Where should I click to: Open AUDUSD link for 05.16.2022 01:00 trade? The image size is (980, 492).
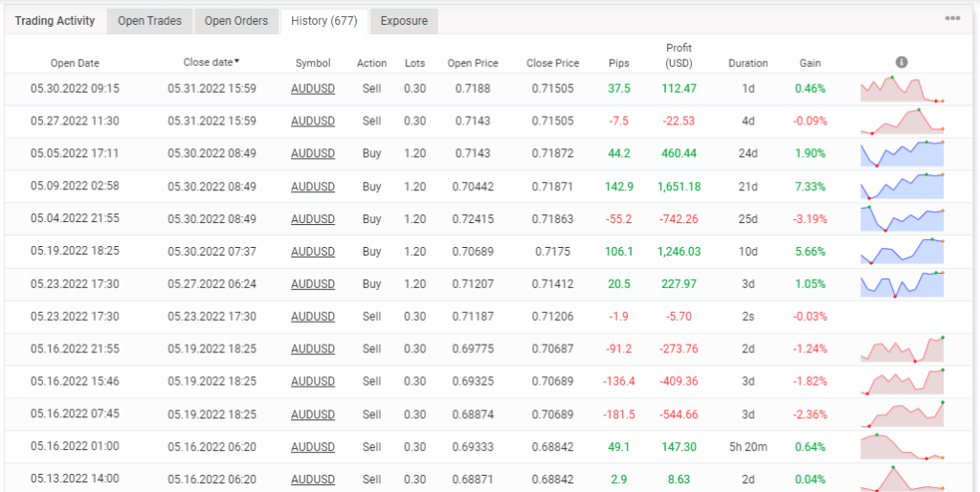[x=313, y=447]
